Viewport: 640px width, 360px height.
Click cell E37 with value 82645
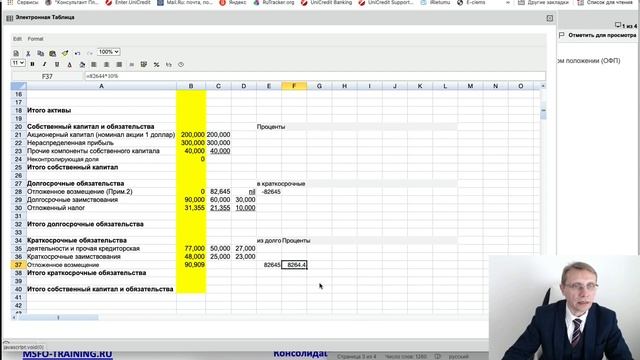point(269,265)
